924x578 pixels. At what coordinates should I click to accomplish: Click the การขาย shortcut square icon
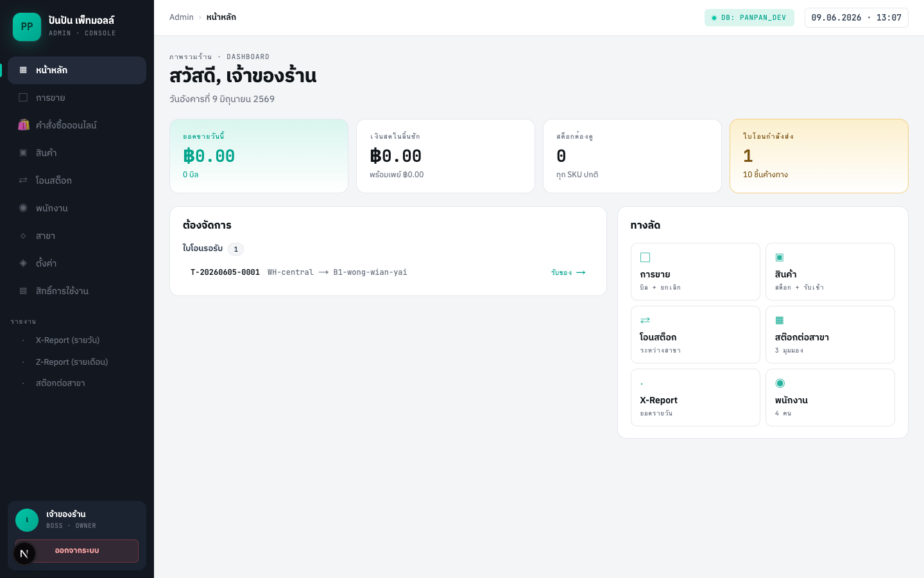(x=646, y=258)
